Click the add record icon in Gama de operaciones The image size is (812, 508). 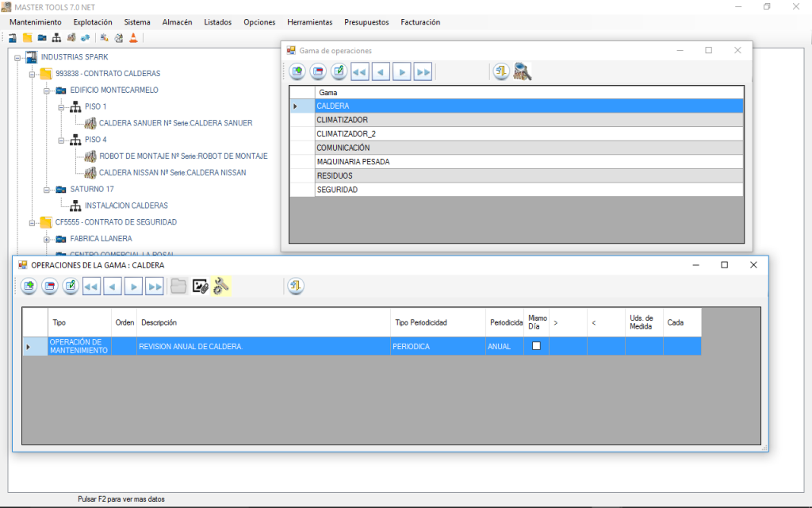click(297, 72)
